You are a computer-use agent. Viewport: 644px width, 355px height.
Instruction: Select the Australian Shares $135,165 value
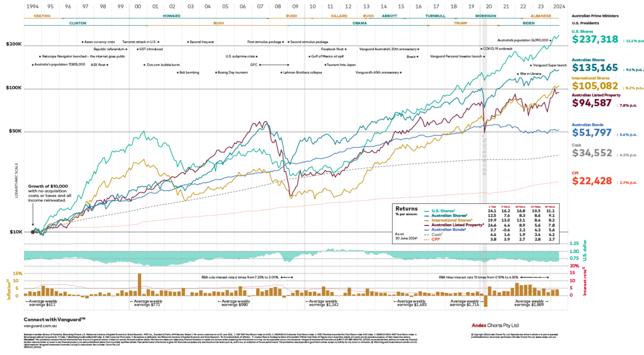595,68
